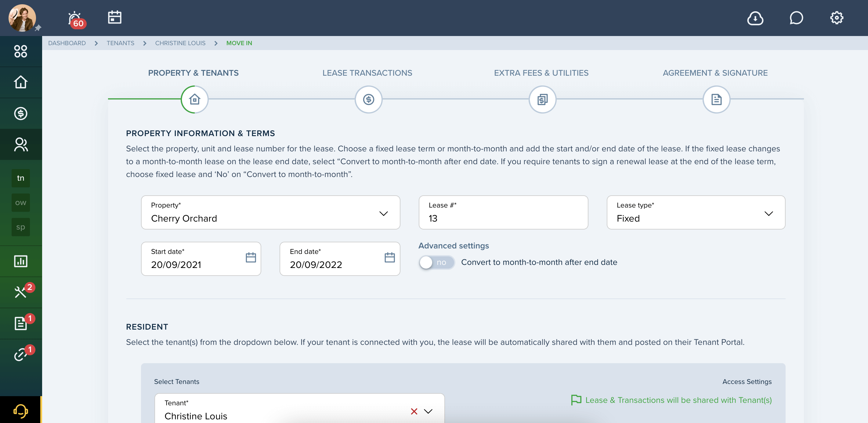Switch to Property & Tenants step tab
The height and width of the screenshot is (423, 868).
coord(193,73)
